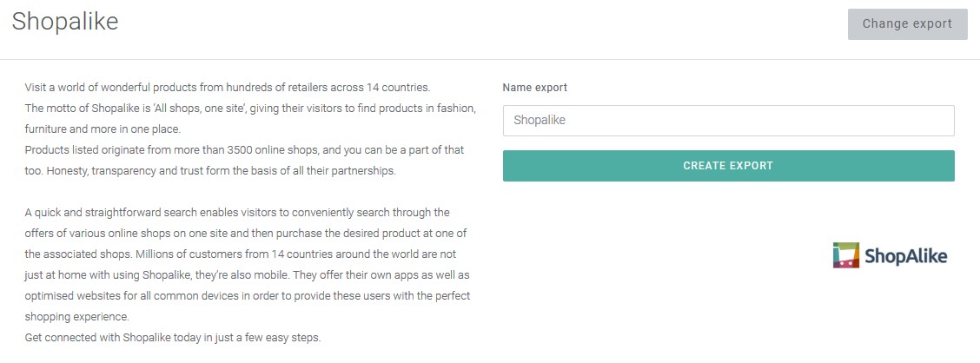980x363 pixels.
Task: Click the Name export field label
Action: pyautogui.click(x=535, y=88)
